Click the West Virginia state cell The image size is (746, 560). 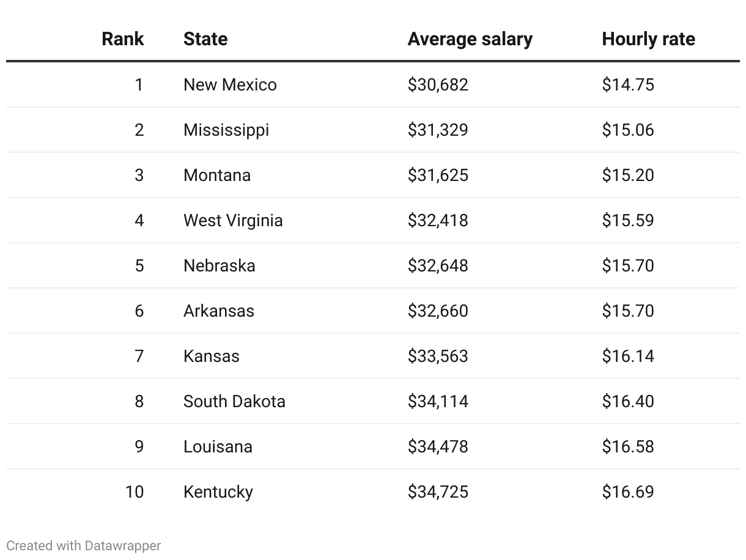tap(233, 220)
